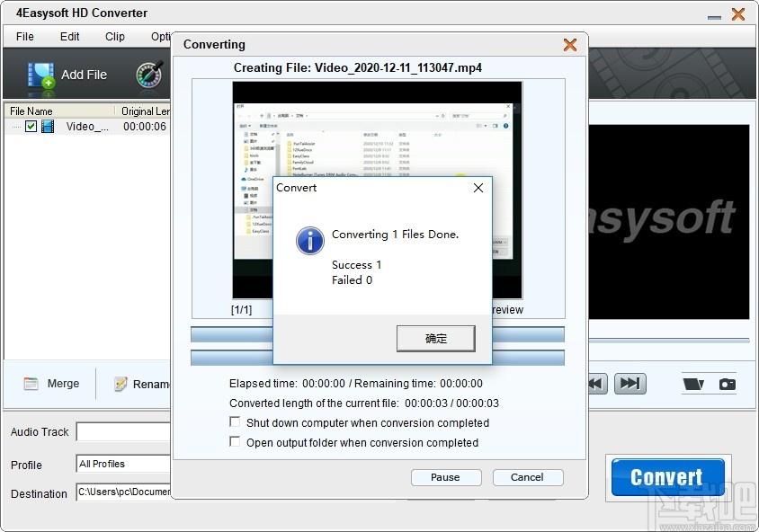Click the 'Creating File' filename text
The width and height of the screenshot is (759, 532).
pyautogui.click(x=358, y=67)
